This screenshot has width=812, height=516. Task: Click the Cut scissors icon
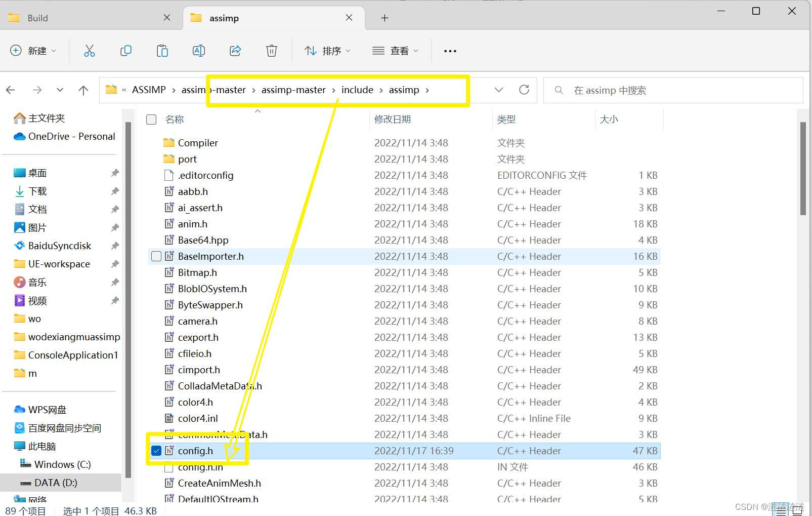[90, 51]
